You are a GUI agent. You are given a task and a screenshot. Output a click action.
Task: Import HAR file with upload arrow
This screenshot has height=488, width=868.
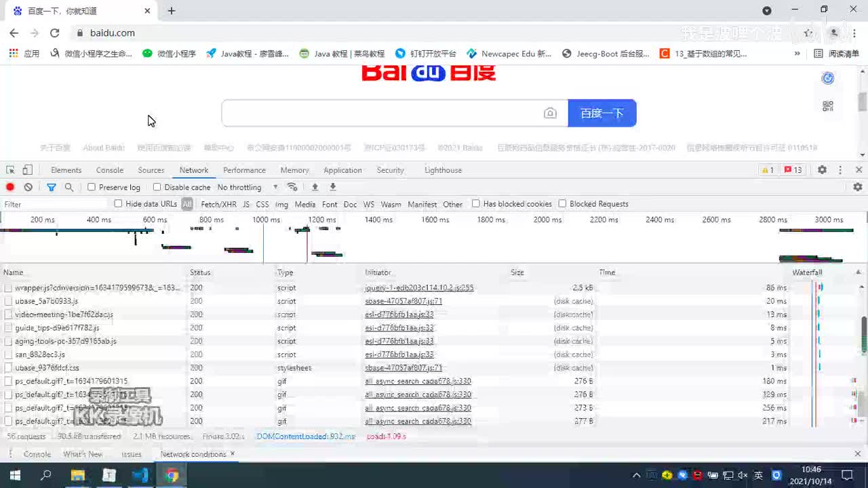pyautogui.click(x=315, y=187)
